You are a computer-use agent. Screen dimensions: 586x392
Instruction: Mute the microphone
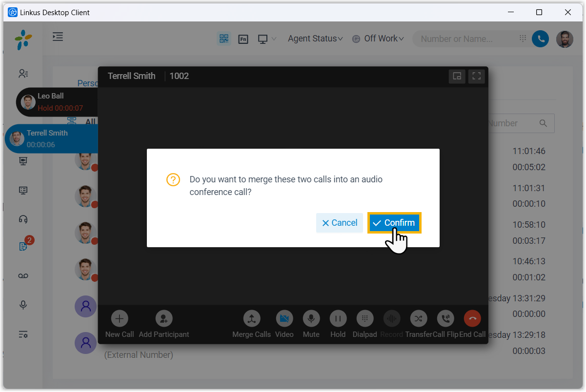311,319
